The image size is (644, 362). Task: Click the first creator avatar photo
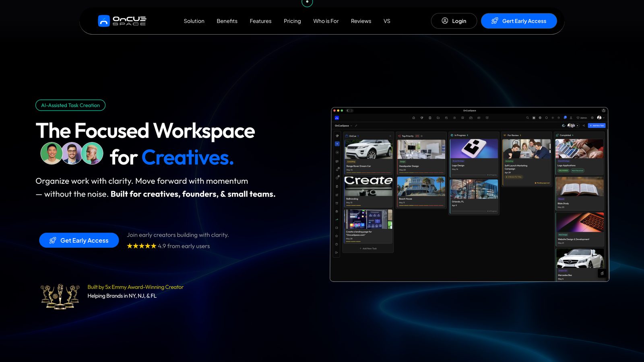coord(52,154)
